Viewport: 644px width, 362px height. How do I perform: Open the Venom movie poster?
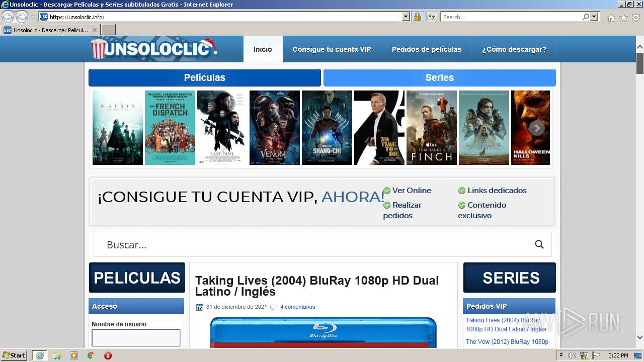coord(275,128)
